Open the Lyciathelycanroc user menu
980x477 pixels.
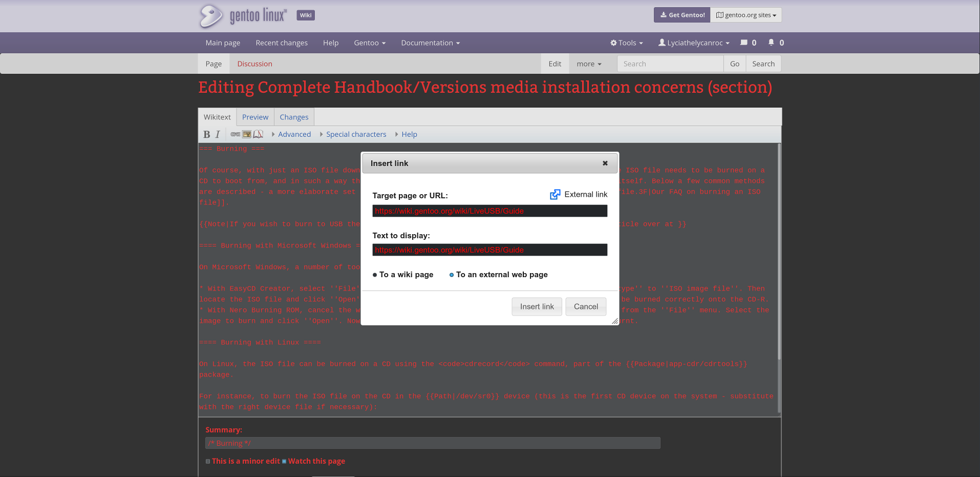[694, 43]
